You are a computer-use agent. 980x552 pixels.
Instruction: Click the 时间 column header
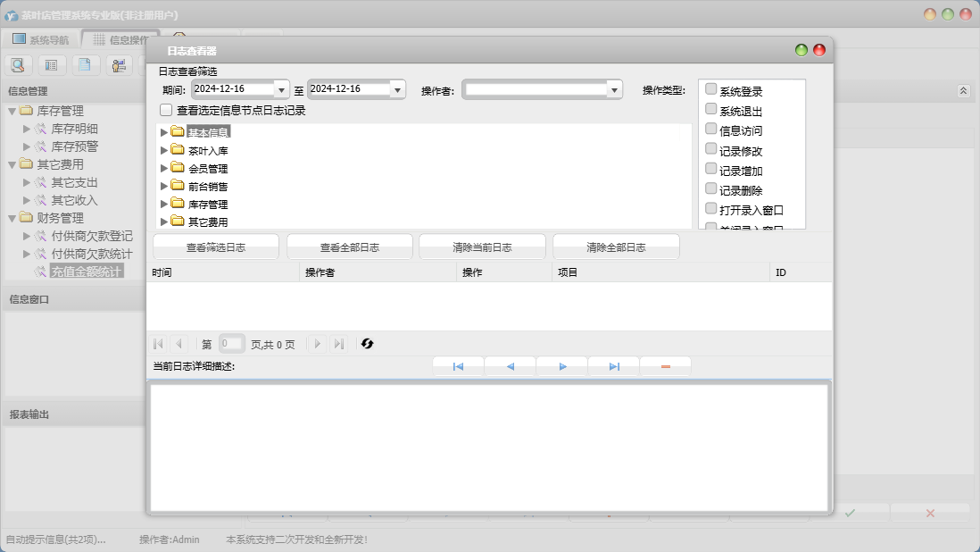162,272
